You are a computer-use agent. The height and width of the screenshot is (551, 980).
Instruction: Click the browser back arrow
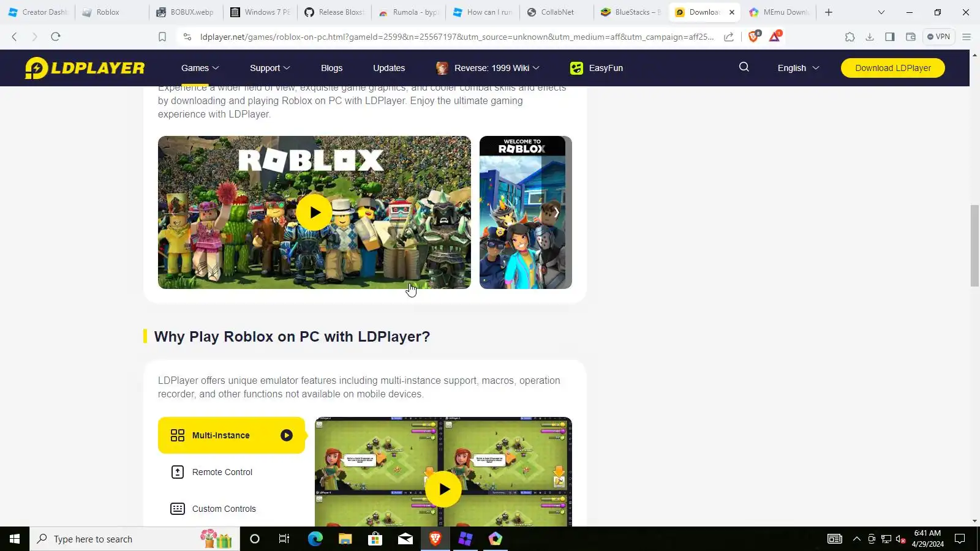point(15,37)
